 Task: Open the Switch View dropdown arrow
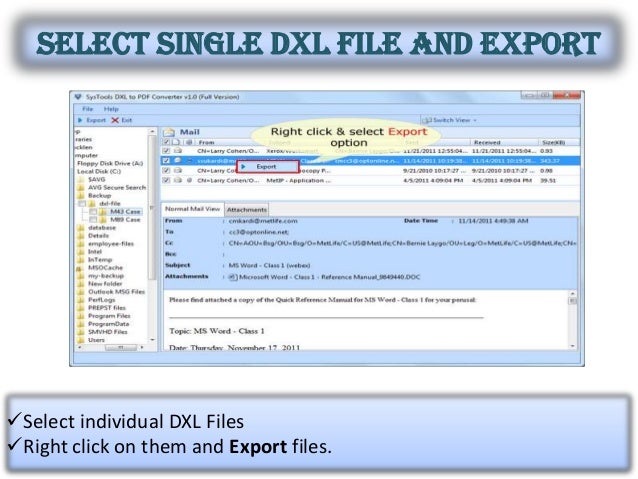click(x=475, y=120)
